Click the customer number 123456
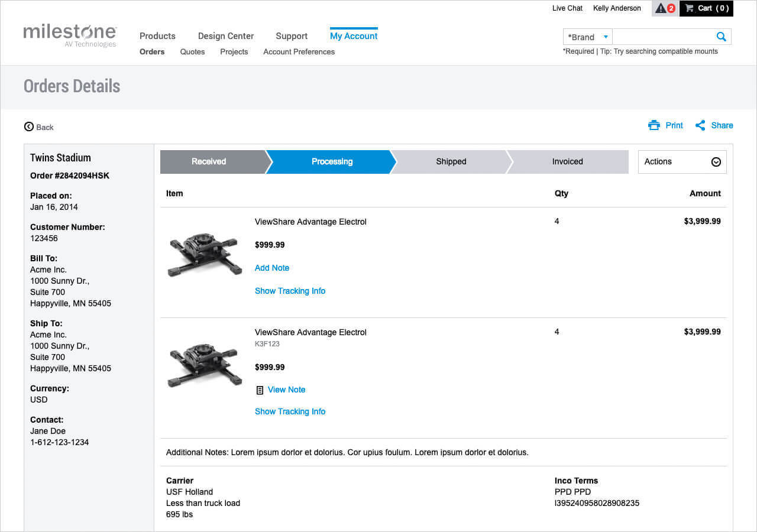757x532 pixels. 44,238
